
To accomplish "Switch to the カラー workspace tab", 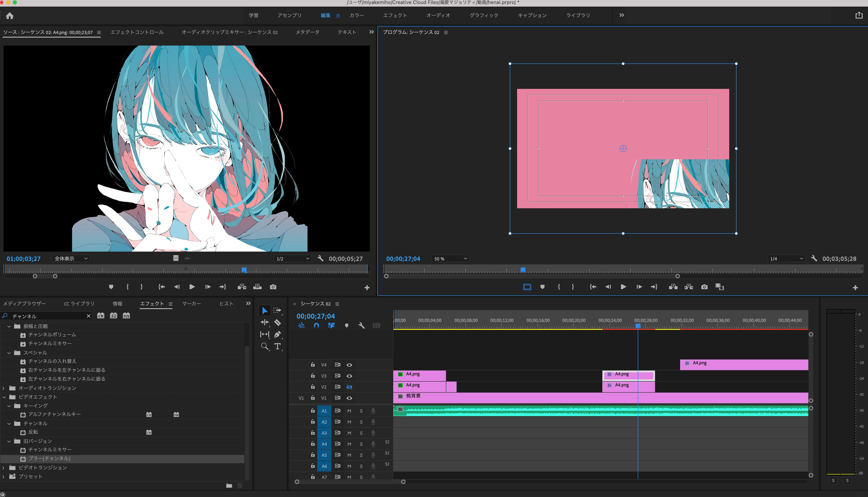I will point(357,15).
